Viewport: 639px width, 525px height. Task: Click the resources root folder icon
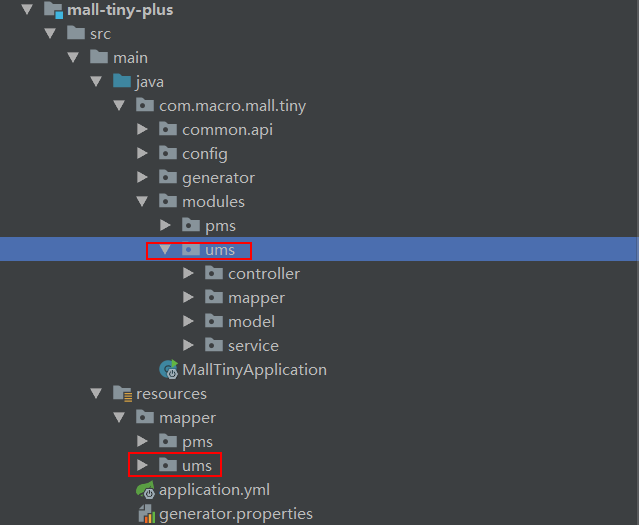(x=122, y=394)
